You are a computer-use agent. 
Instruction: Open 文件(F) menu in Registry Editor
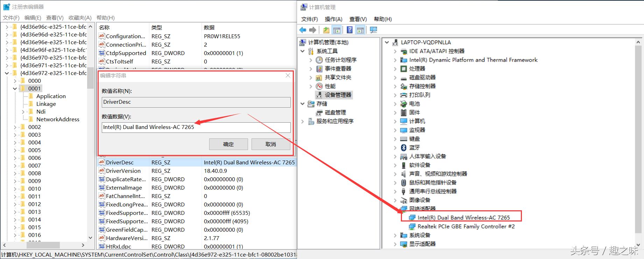coord(11,18)
